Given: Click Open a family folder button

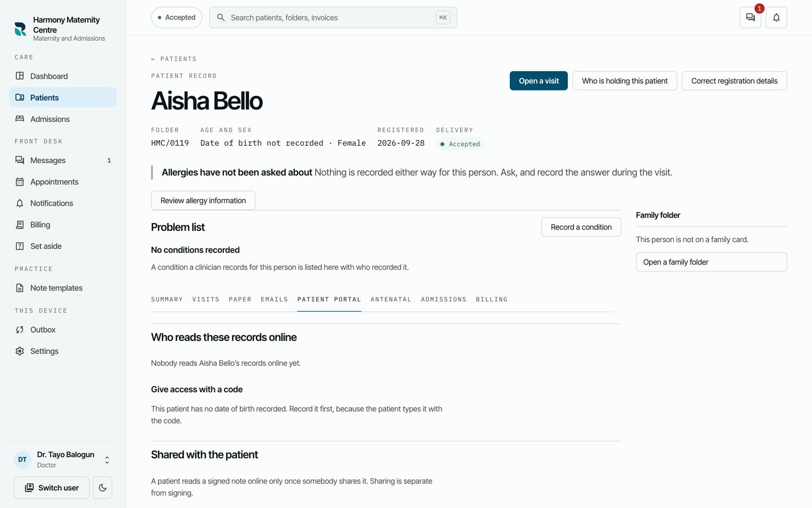Looking at the screenshot, I should pos(712,262).
